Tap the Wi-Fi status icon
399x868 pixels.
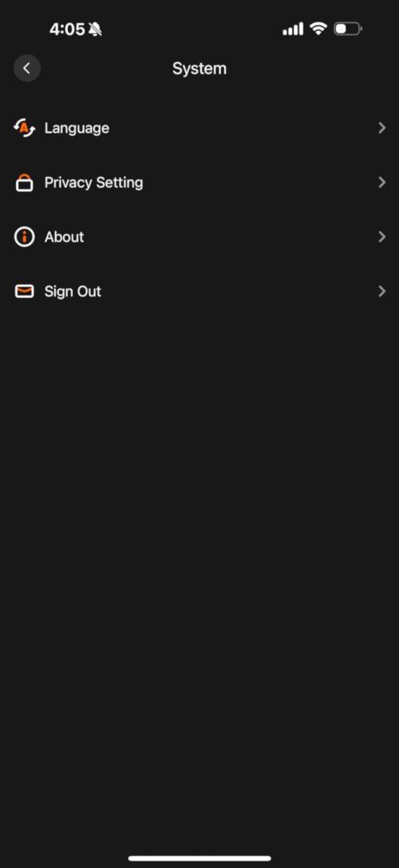tap(318, 29)
